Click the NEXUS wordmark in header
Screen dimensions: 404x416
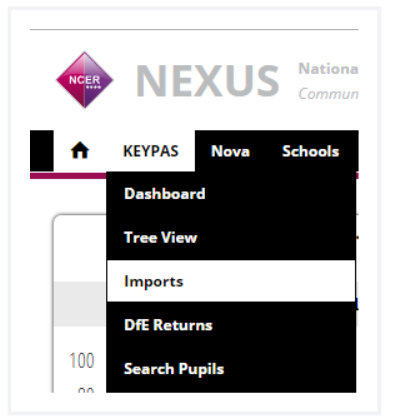click(207, 81)
